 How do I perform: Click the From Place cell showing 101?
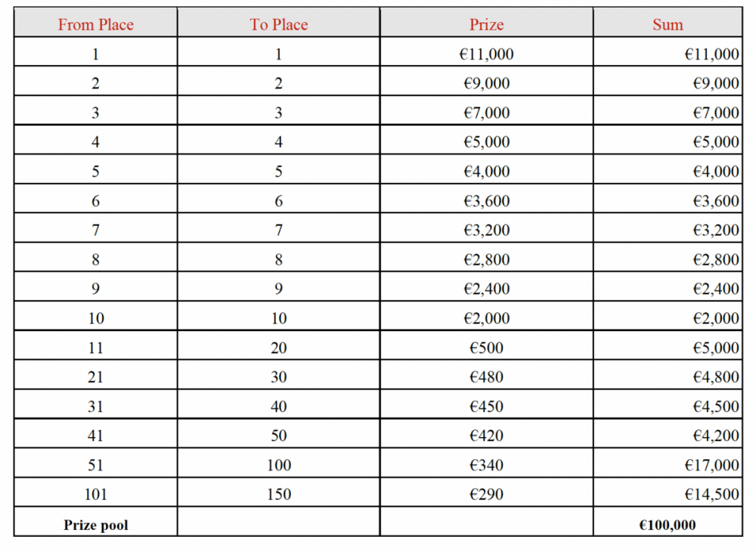(95, 495)
